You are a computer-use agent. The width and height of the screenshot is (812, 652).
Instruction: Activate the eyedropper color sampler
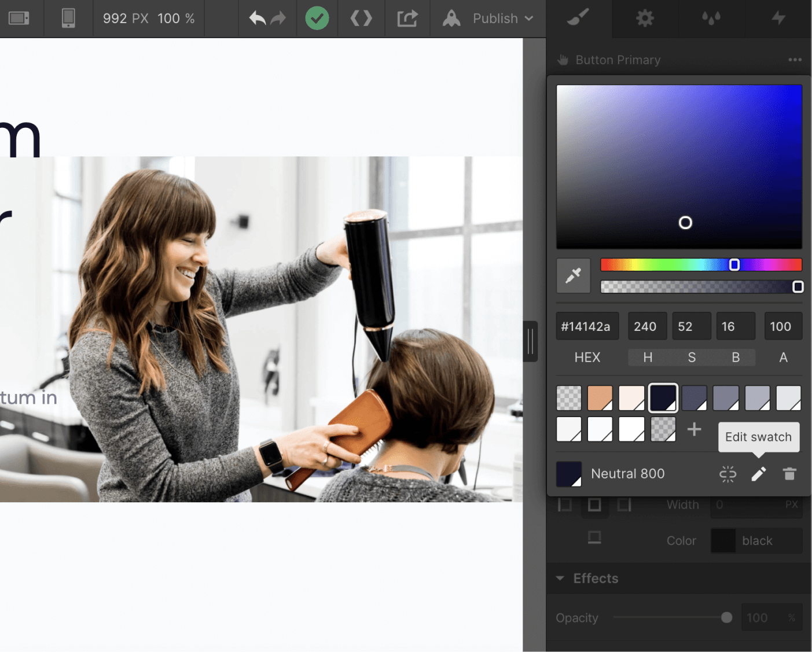click(x=573, y=275)
